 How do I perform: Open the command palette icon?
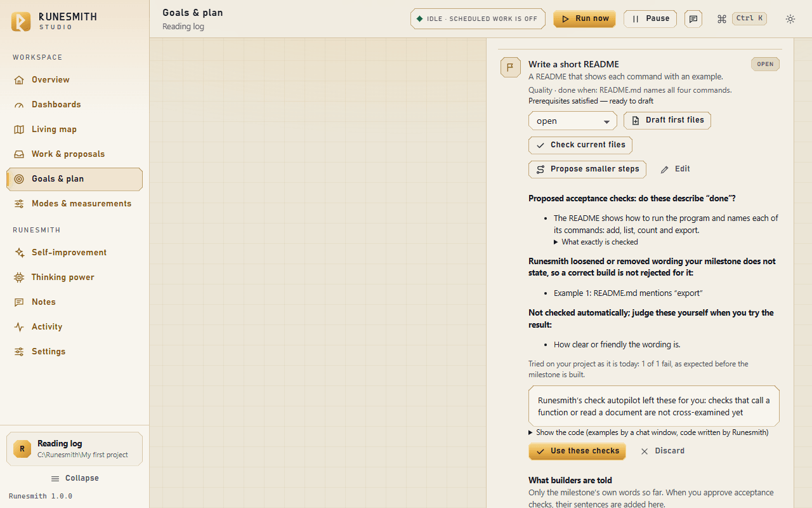tap(721, 19)
